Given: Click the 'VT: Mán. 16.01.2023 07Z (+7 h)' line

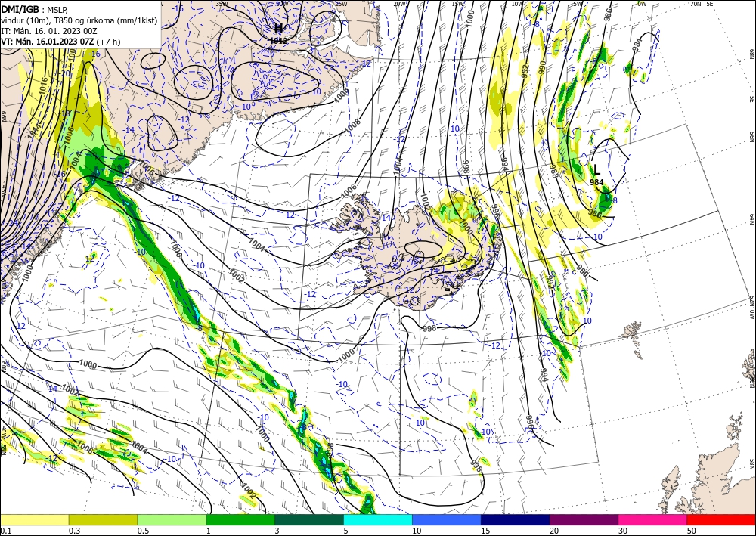Looking at the screenshot, I should pyautogui.click(x=60, y=42).
